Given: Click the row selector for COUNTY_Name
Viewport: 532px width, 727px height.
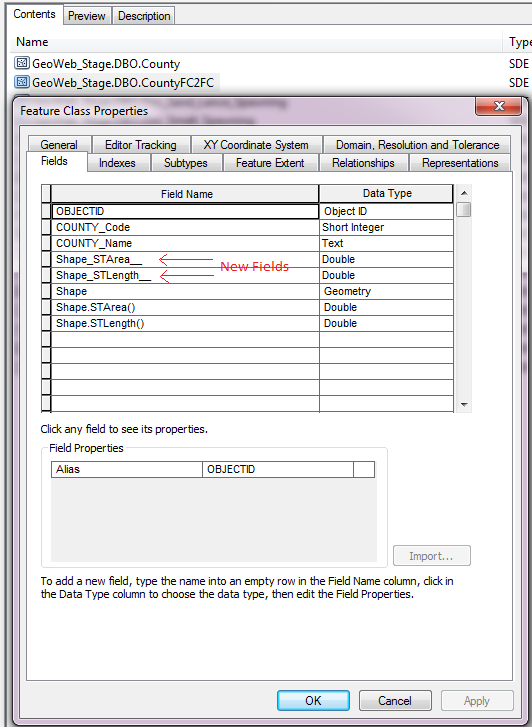Looking at the screenshot, I should pos(46,243).
